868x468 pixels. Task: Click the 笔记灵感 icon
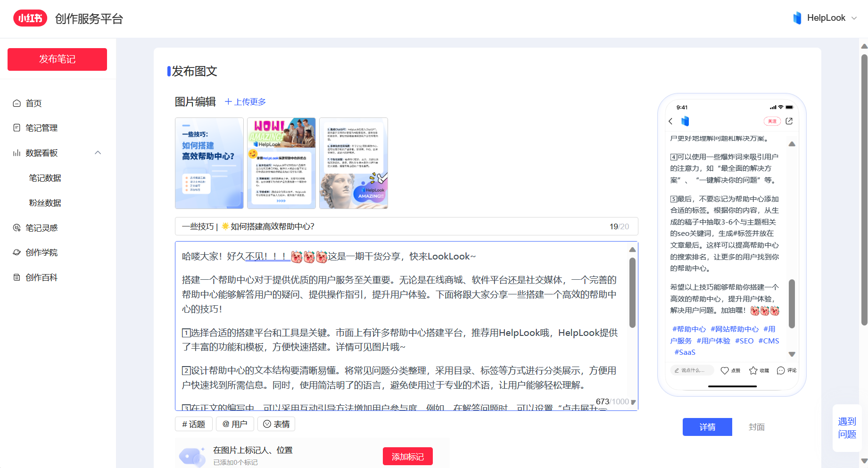[17, 228]
